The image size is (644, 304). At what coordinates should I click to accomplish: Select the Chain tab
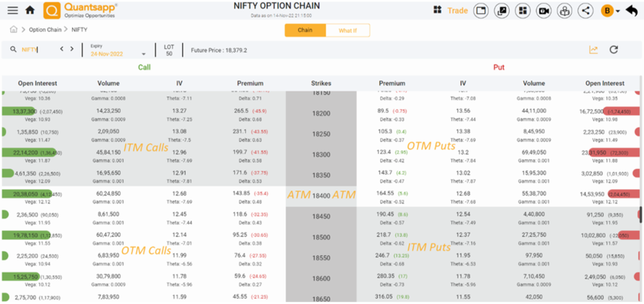[305, 30]
